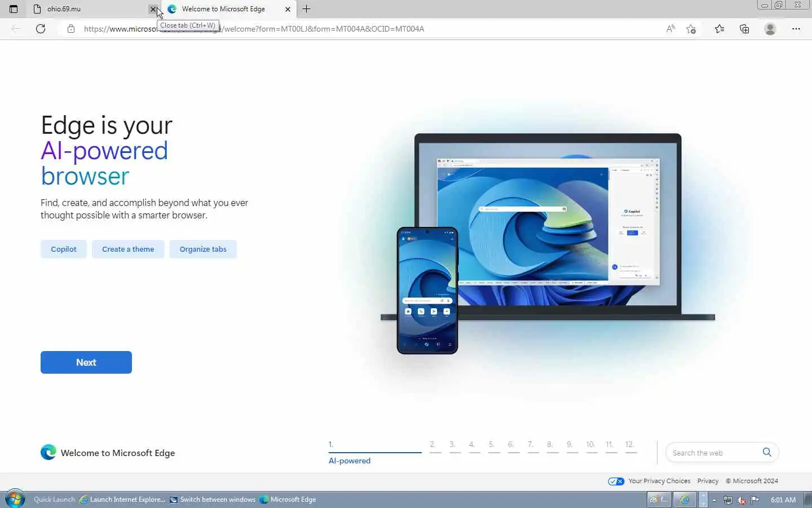Open the network tray icon

[728, 500]
